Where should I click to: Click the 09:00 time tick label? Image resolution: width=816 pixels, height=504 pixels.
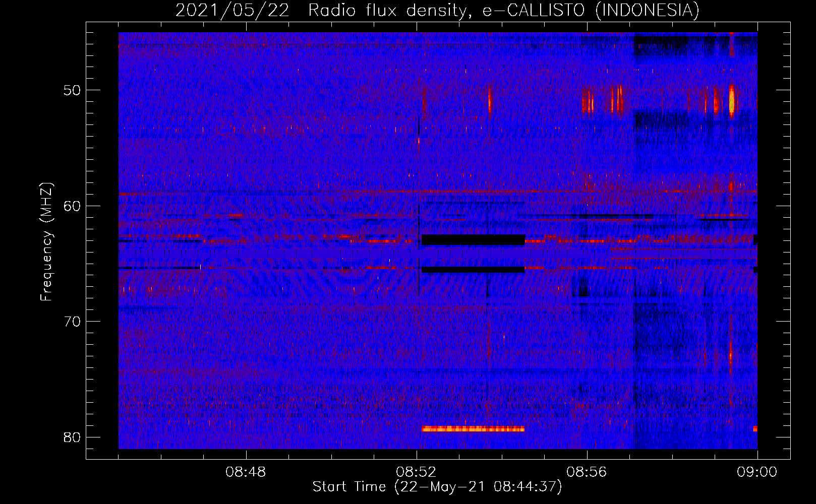tap(757, 472)
